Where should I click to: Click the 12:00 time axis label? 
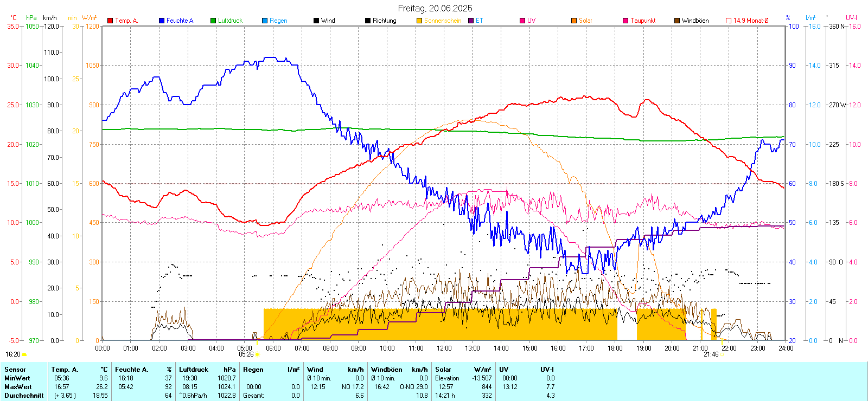tap(444, 348)
